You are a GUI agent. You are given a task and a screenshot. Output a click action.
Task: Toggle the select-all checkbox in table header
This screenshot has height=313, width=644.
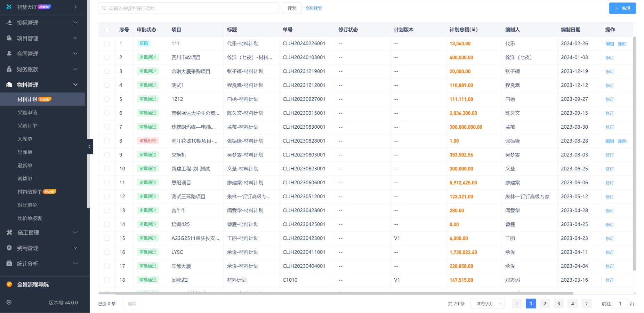[x=107, y=30]
